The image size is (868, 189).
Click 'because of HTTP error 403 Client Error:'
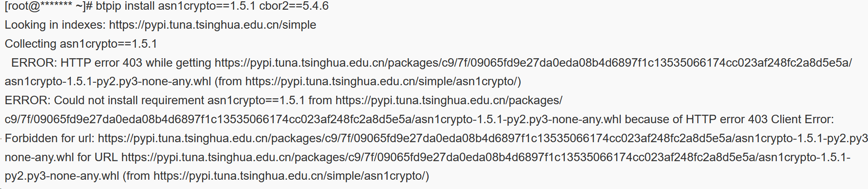point(729,119)
